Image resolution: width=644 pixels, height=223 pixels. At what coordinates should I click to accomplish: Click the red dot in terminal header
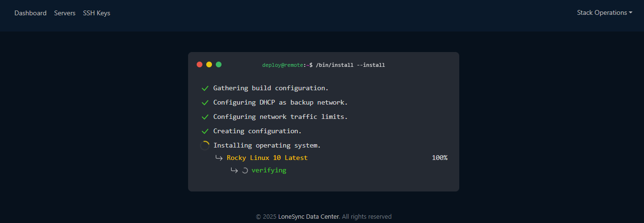pos(200,64)
